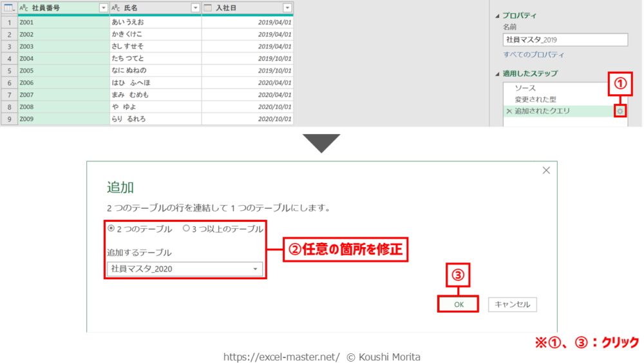Expand the 追加するテーブル combo box
The image size is (644, 363).
pos(255,269)
